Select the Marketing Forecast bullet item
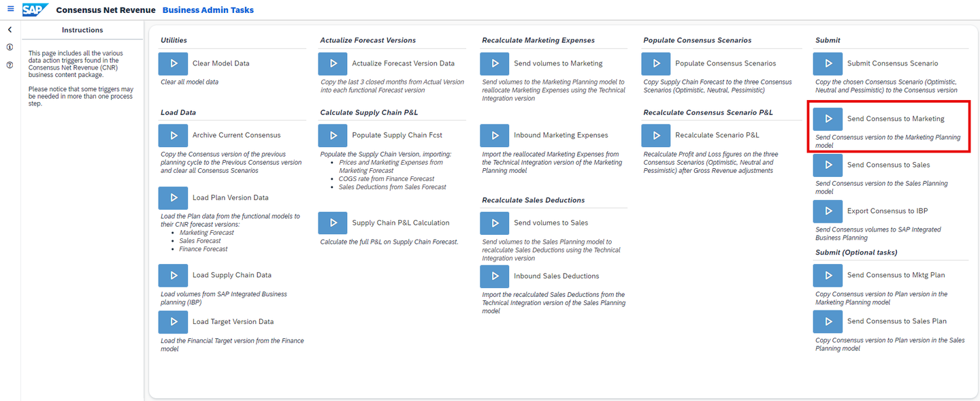The height and width of the screenshot is (401, 980). point(206,233)
